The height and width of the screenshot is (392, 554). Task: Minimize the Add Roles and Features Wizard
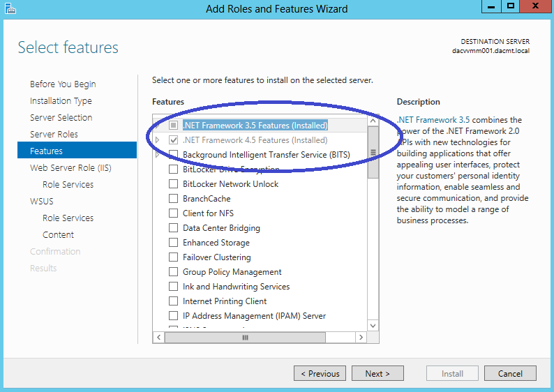coord(491,6)
